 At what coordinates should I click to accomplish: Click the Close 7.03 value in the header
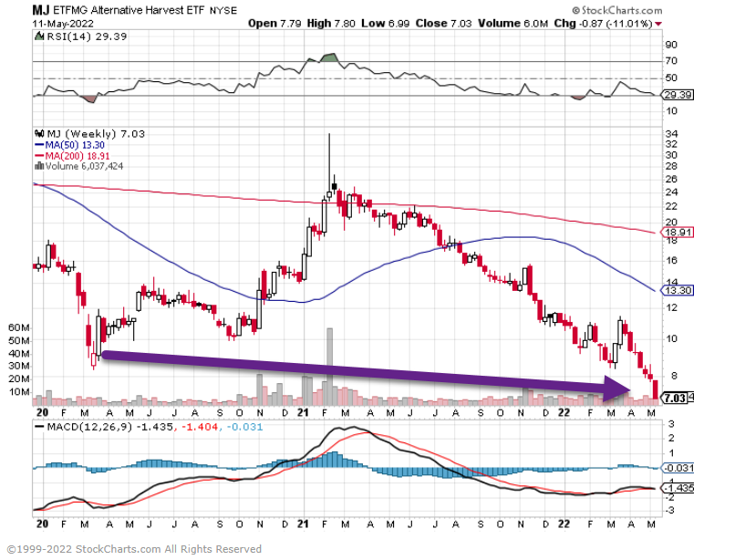(x=443, y=24)
